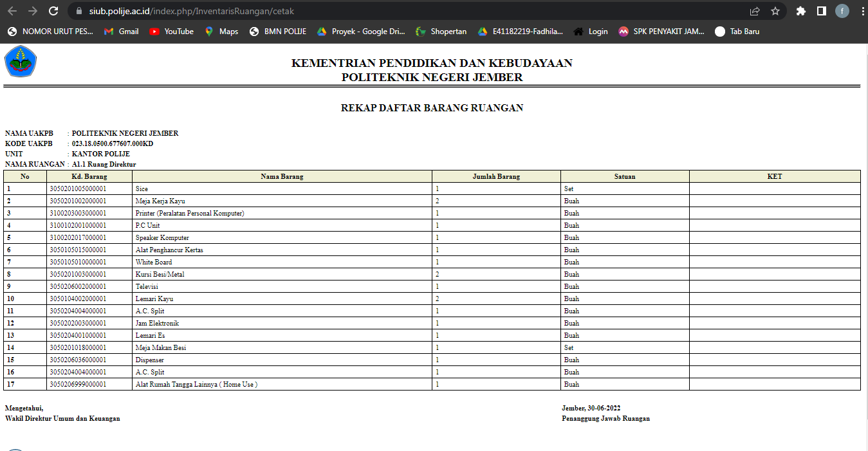
Task: Click code 3050206036000001
Action: pos(78,360)
